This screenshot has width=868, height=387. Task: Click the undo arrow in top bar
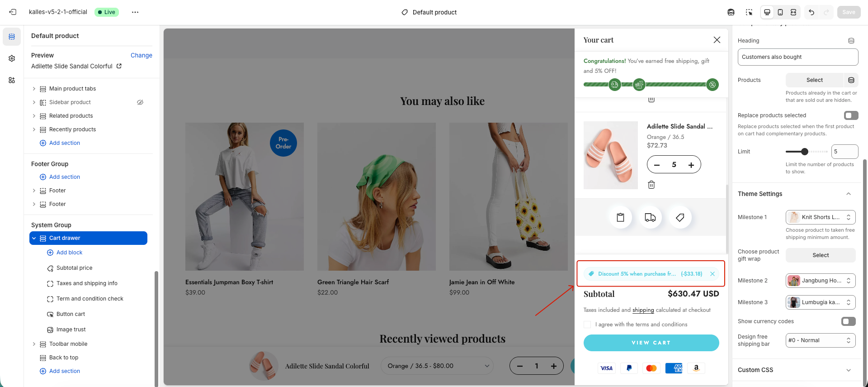point(811,12)
